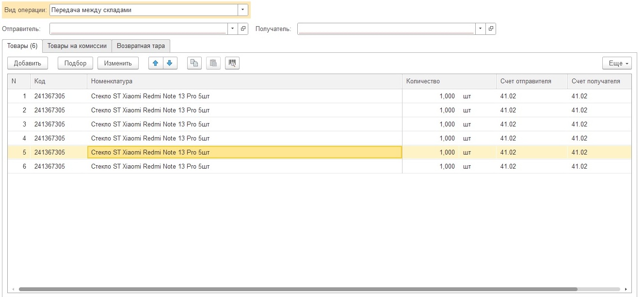Viewport: 644px width, 297px height.
Task: Click code 241367305 in row 6
Action: click(49, 166)
